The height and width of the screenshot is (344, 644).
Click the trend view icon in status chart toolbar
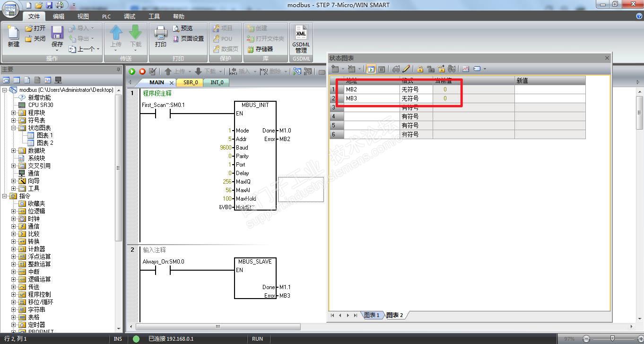466,69
